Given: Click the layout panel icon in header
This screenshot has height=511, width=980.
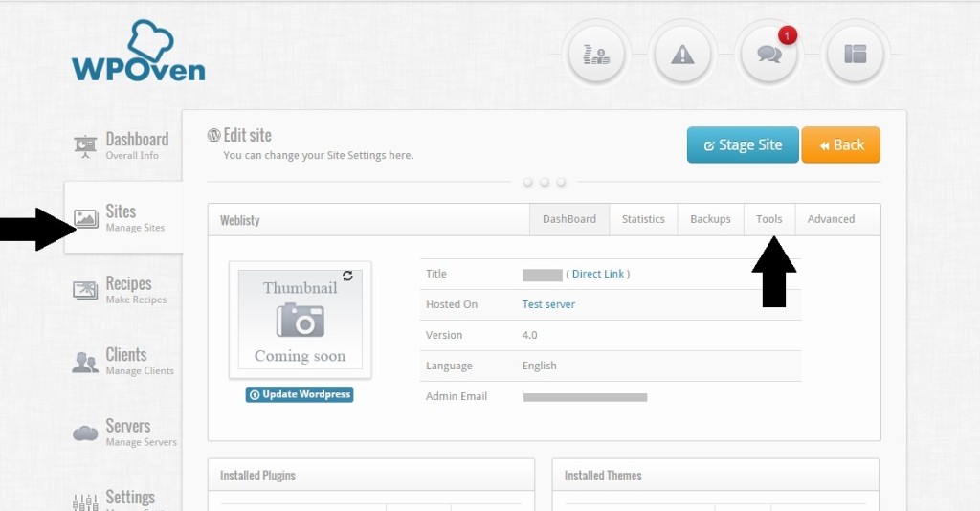Looking at the screenshot, I should click(855, 55).
